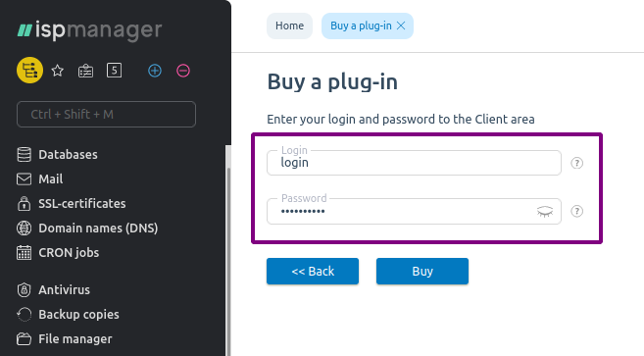This screenshot has width=644, height=356.
Task: Click the boxed number 5 icon
Action: point(114,71)
